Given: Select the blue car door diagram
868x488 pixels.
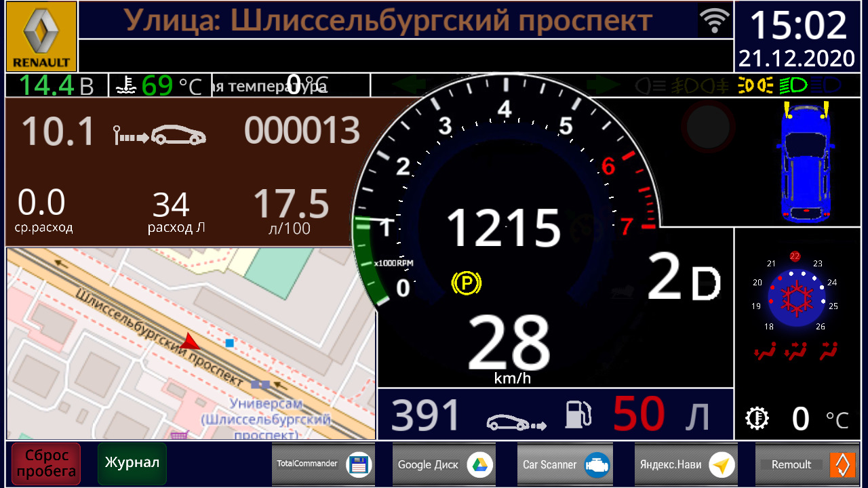Looking at the screenshot, I should [x=806, y=161].
